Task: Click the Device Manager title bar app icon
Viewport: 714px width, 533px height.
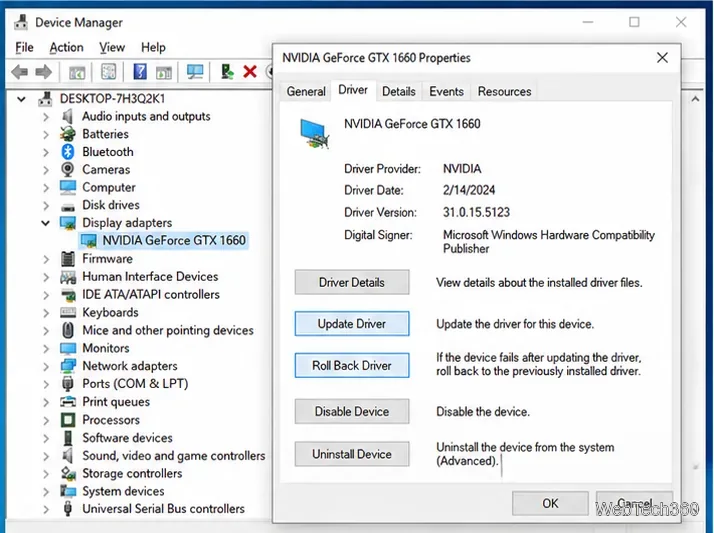Action: 21,22
